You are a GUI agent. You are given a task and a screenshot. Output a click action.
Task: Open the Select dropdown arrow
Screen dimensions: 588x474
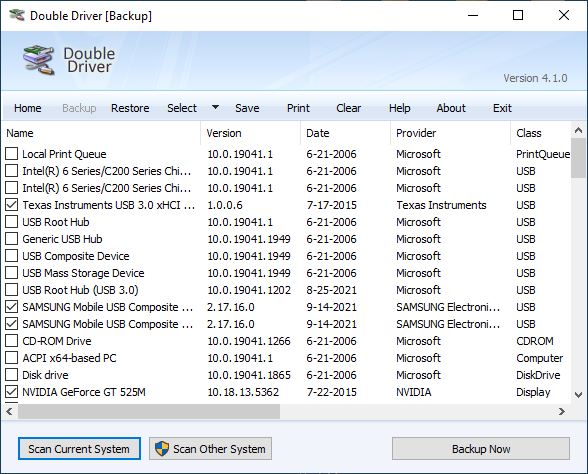[x=215, y=108]
